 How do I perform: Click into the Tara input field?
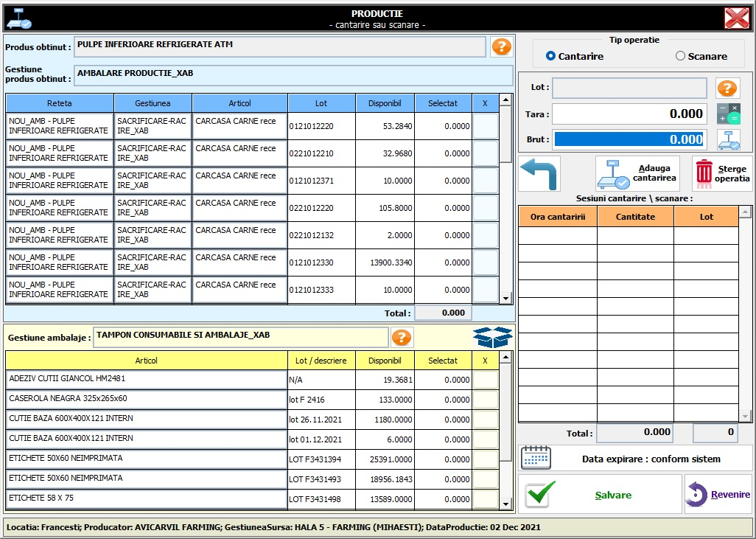pos(629,114)
